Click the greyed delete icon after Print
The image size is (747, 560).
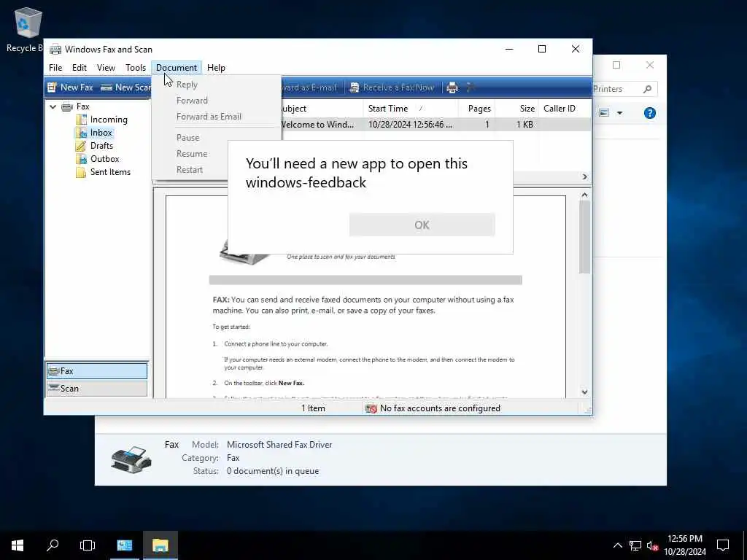(471, 87)
